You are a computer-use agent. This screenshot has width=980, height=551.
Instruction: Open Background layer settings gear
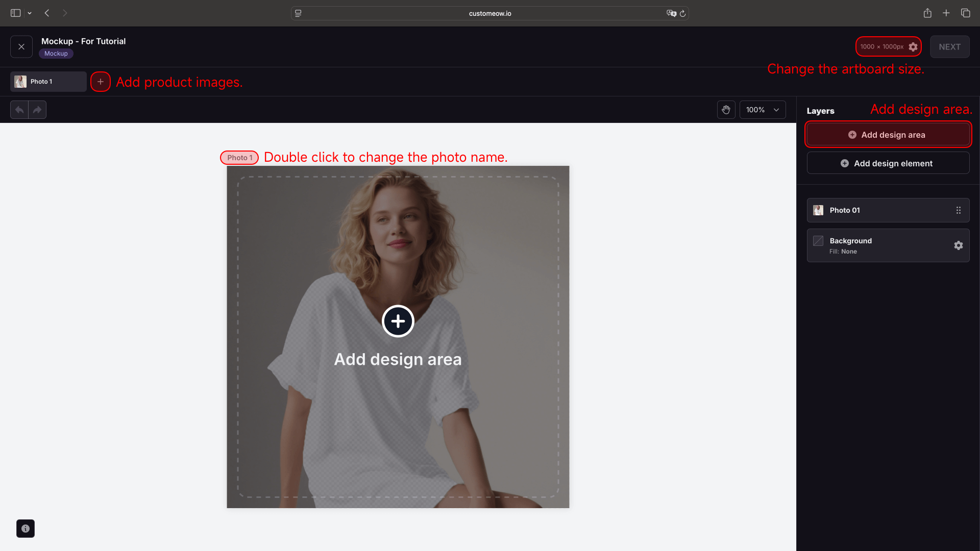(958, 245)
